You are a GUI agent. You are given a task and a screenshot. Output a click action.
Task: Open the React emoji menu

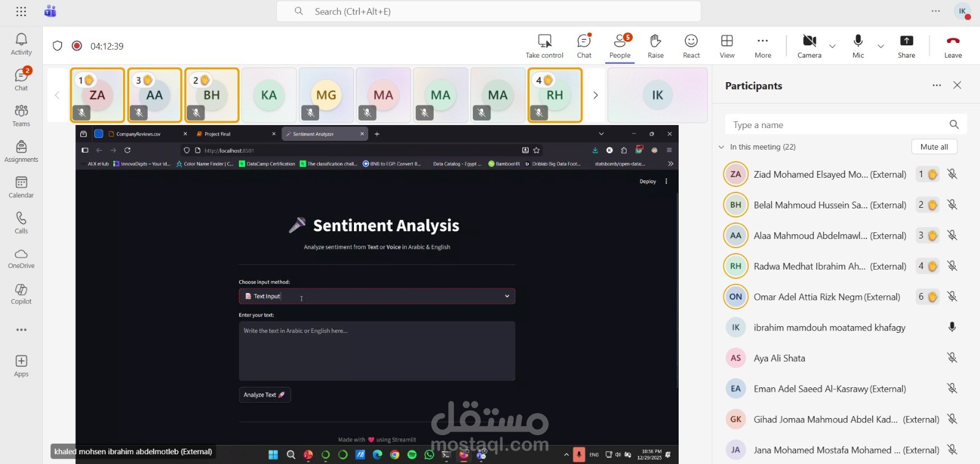[692, 46]
